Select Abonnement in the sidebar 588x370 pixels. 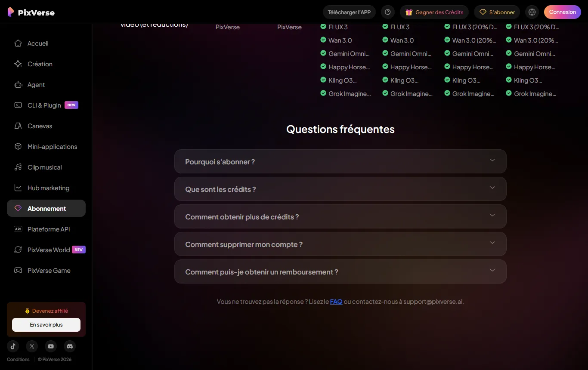[x=46, y=208]
